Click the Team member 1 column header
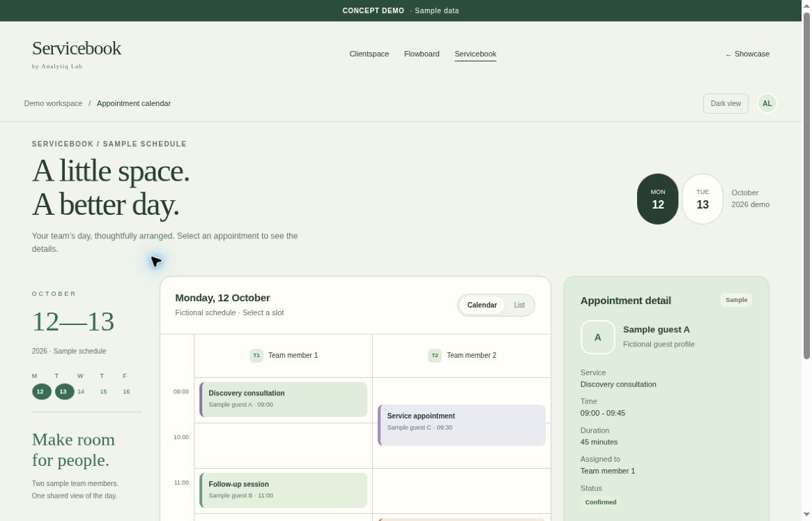 283,356
